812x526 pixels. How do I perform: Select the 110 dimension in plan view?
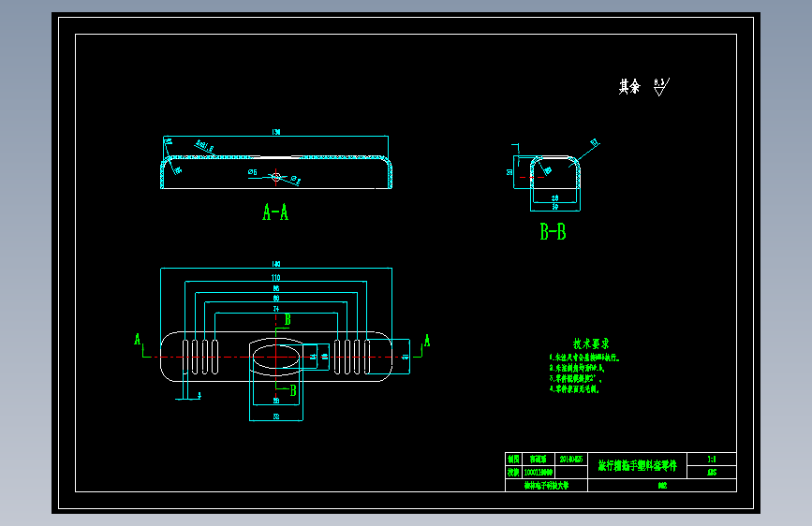(276, 277)
